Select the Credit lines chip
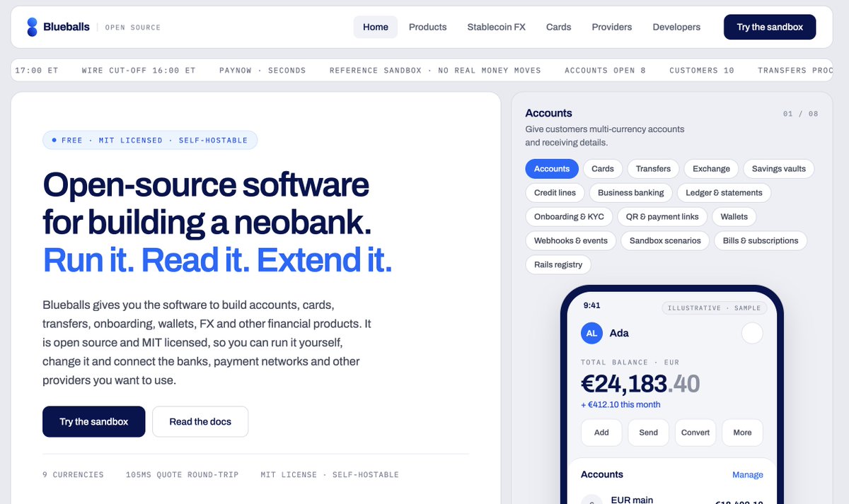The image size is (849, 504). pos(555,193)
